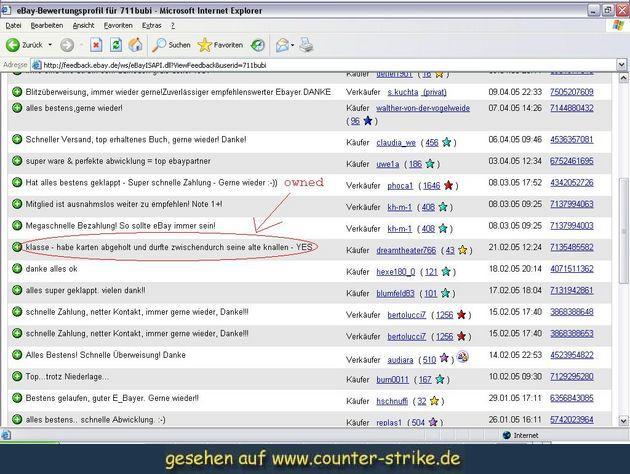
Task: Click the Zurück back arrow icon
Action: pyautogui.click(x=13, y=45)
